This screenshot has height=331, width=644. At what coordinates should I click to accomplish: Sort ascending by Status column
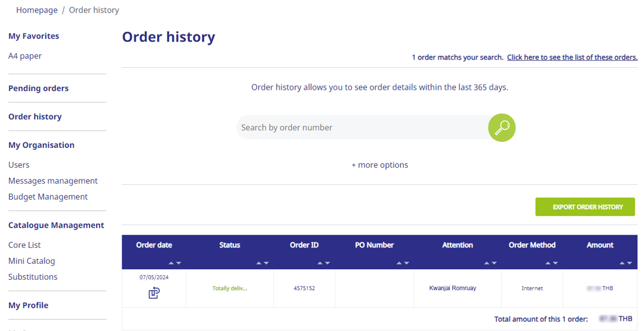(259, 263)
